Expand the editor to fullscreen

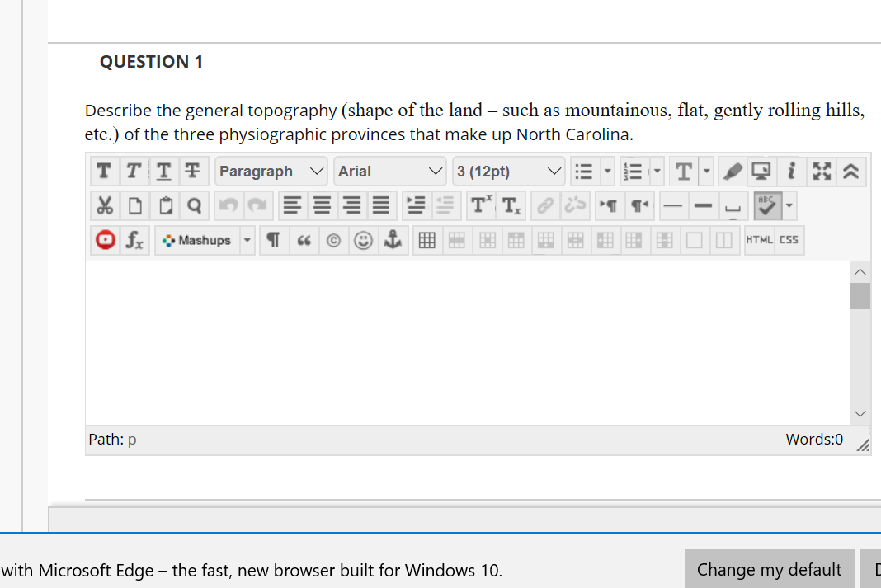[820, 171]
